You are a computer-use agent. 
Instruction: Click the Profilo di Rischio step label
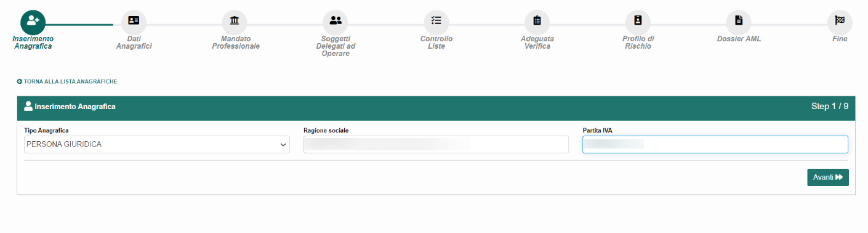pyautogui.click(x=638, y=43)
